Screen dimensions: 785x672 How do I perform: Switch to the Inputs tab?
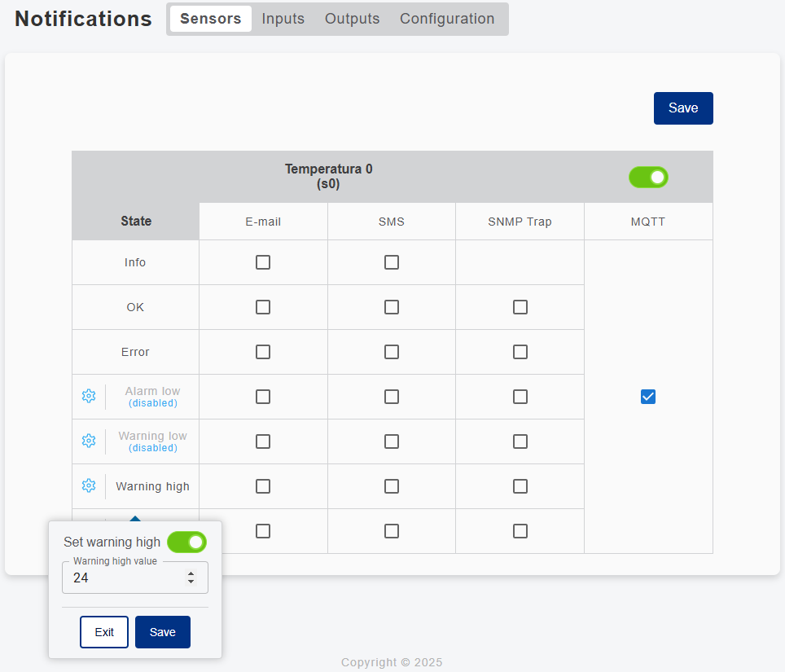[x=283, y=19]
